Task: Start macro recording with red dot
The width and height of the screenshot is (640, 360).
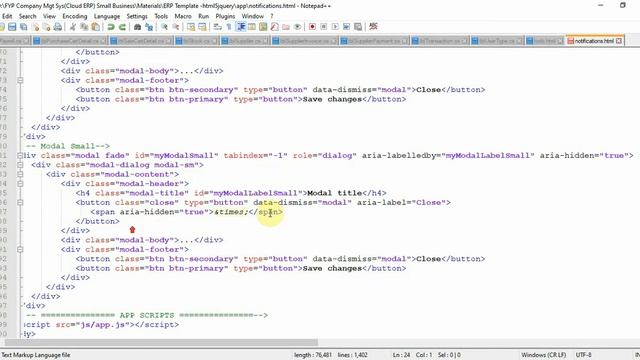Action: 312,27
